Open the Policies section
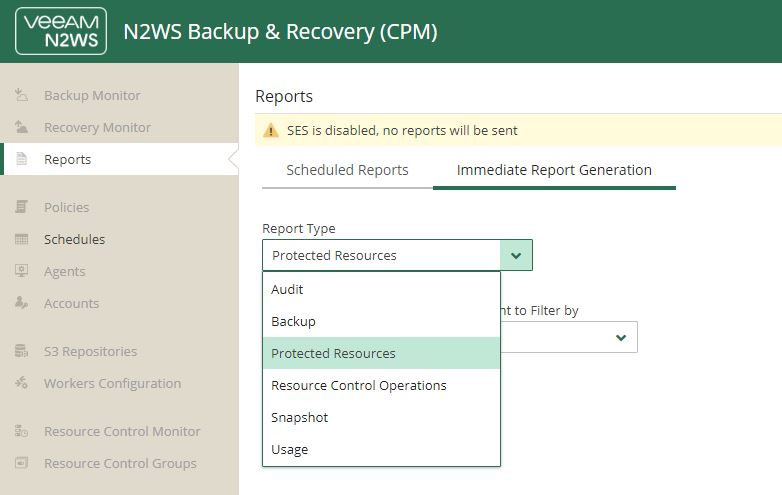The width and height of the screenshot is (782, 495). [66, 207]
